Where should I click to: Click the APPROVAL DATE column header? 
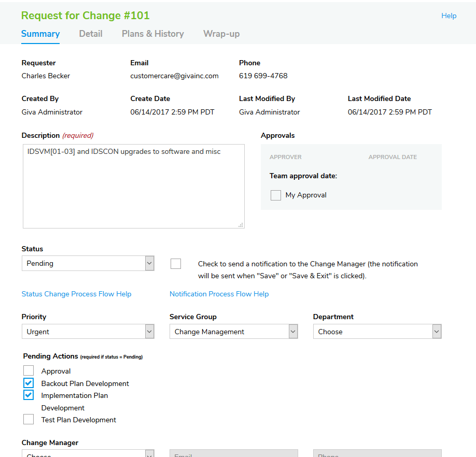click(393, 157)
